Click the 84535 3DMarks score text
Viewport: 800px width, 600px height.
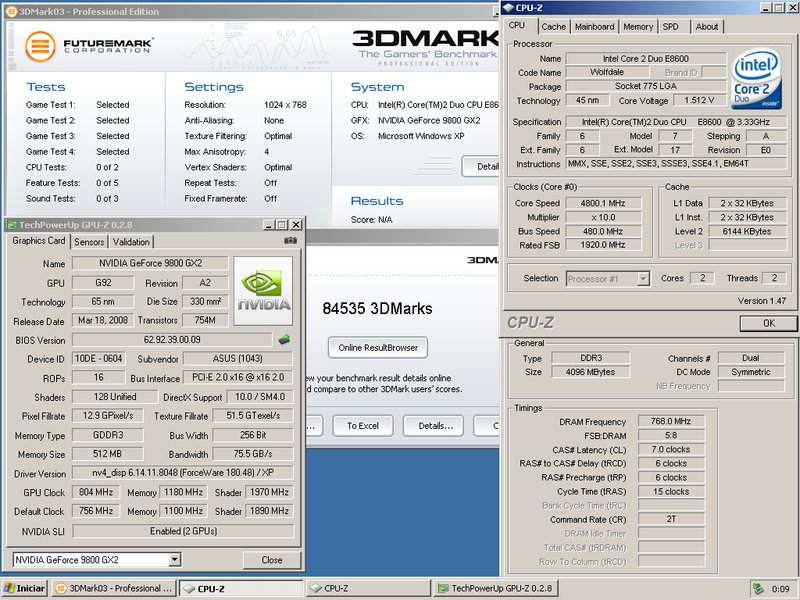[377, 309]
